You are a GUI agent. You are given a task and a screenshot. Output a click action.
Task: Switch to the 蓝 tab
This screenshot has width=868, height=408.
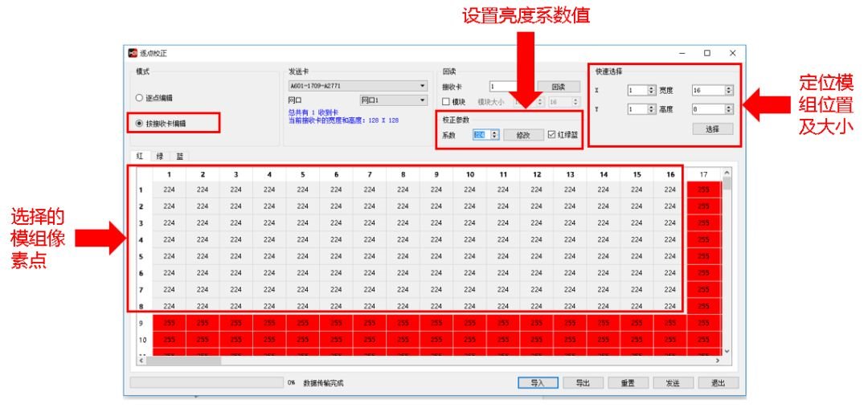[179, 157]
